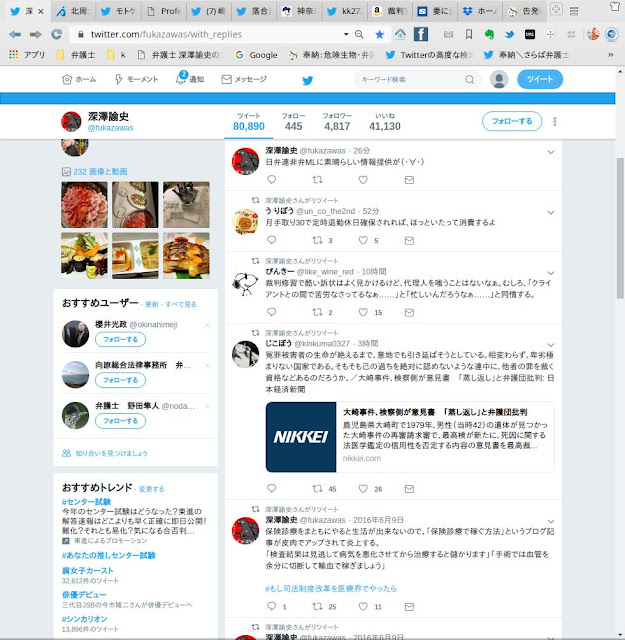
Task: Dismiss the 櫻井光政 suggestion with X
Action: click(207, 325)
